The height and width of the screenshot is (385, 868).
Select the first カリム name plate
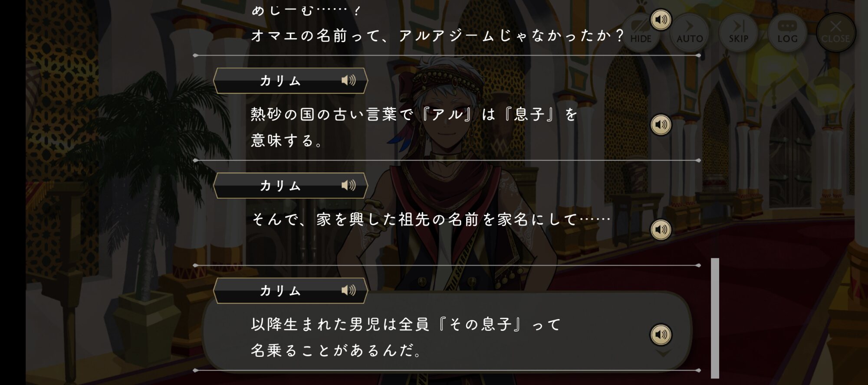tap(290, 81)
